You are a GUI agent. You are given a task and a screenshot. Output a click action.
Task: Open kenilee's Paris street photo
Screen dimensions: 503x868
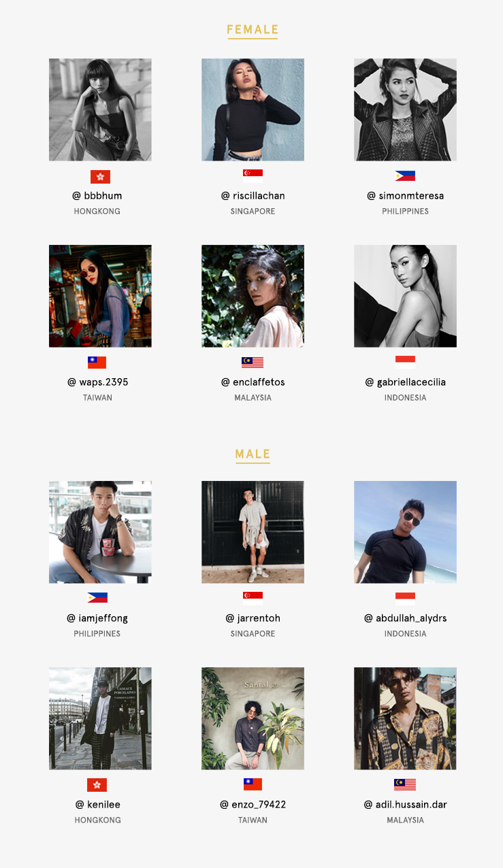(100, 718)
